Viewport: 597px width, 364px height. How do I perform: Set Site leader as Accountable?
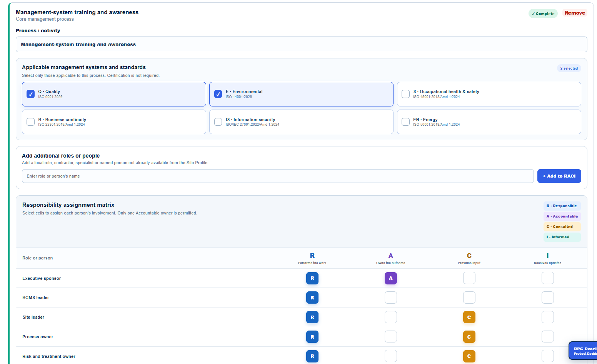(x=391, y=317)
